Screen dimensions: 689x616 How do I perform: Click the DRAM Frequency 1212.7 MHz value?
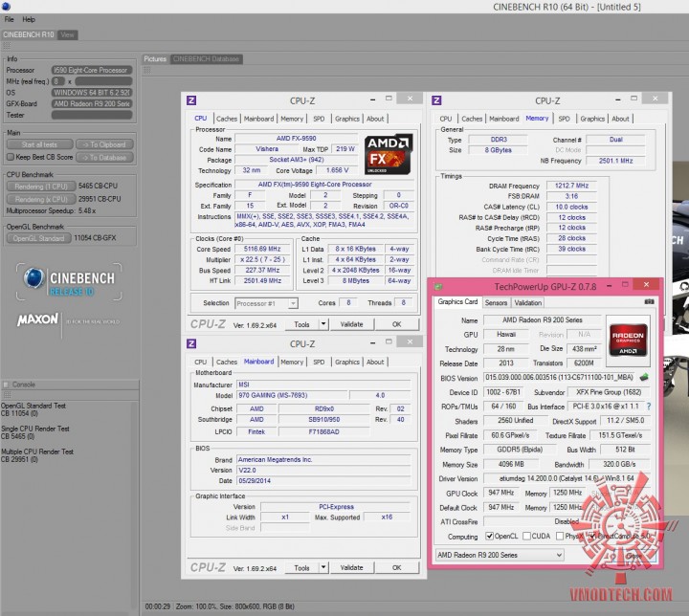coord(571,186)
